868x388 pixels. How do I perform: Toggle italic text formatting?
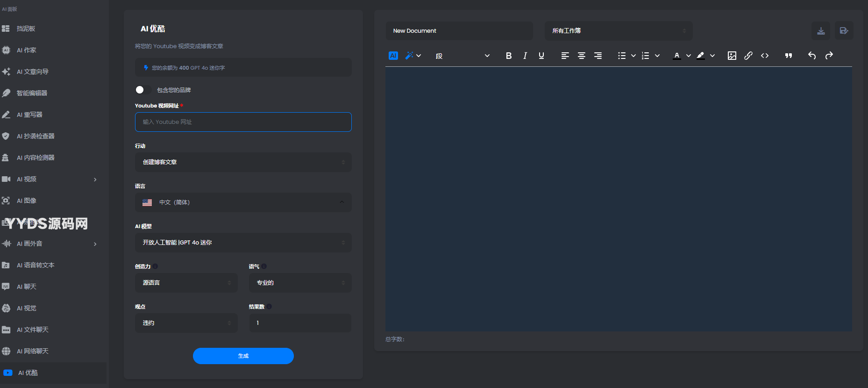(x=525, y=56)
